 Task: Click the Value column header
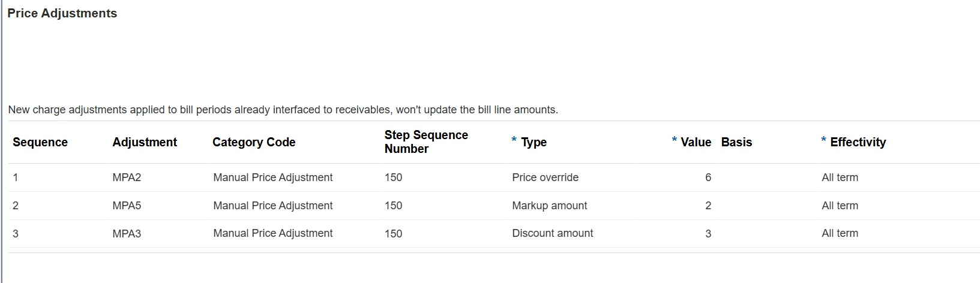tap(696, 142)
